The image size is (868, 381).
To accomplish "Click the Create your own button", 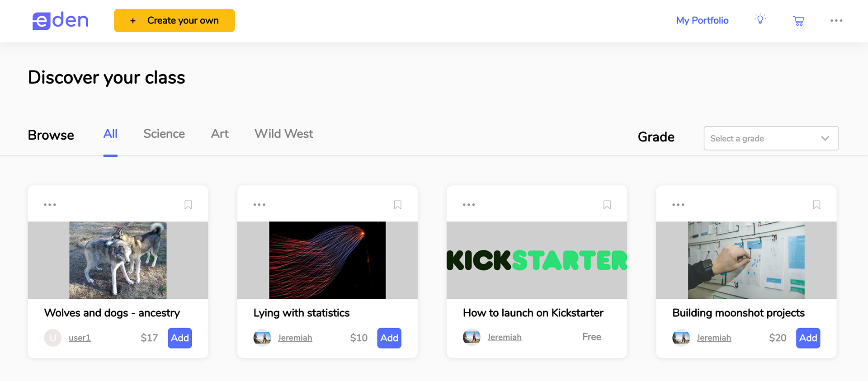I will 174,20.
